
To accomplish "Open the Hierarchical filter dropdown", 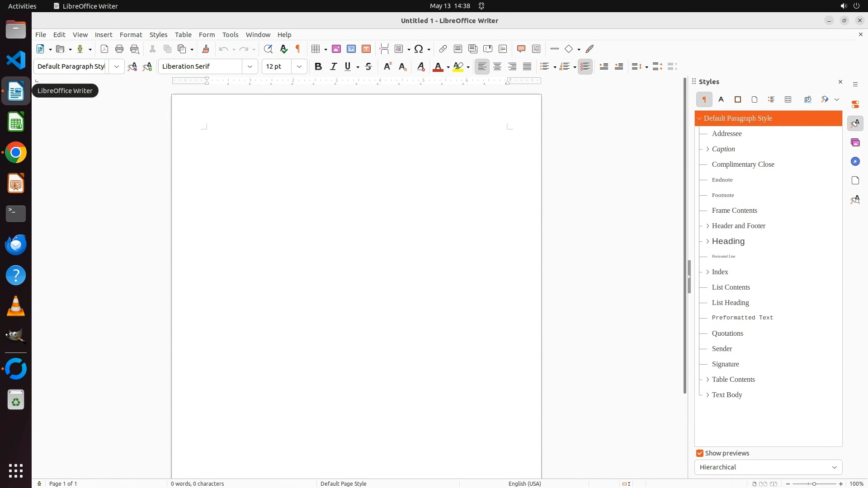I will click(x=768, y=467).
